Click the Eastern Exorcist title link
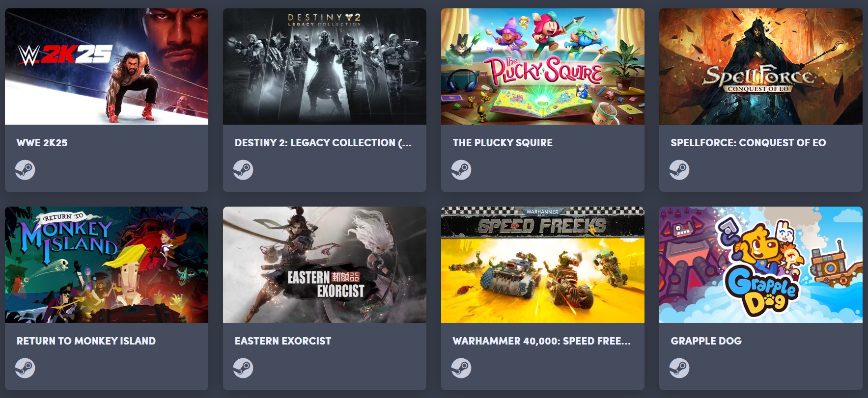Viewport: 868px width, 398px height. [283, 341]
